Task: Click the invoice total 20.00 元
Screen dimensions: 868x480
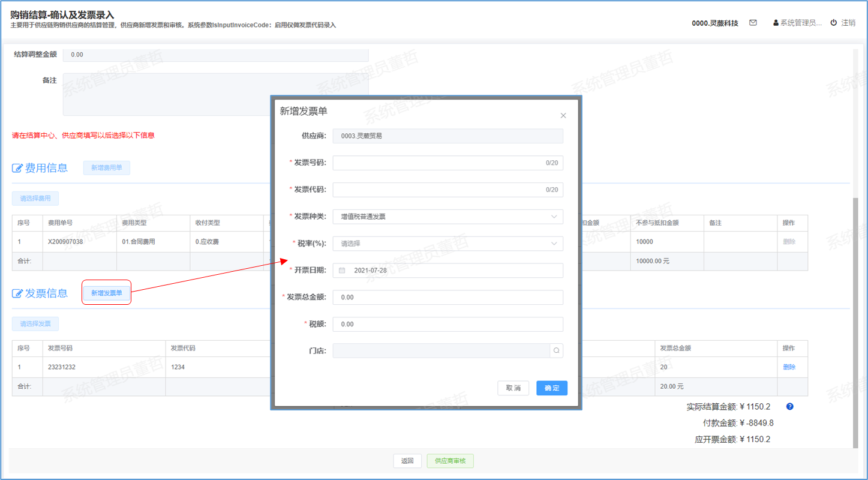Action: [672, 387]
